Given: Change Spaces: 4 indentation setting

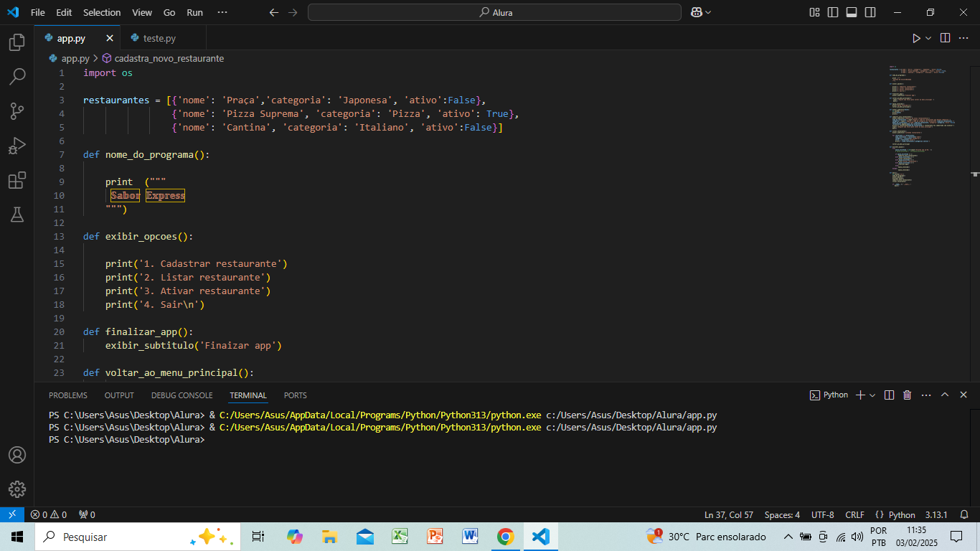Looking at the screenshot, I should point(782,514).
